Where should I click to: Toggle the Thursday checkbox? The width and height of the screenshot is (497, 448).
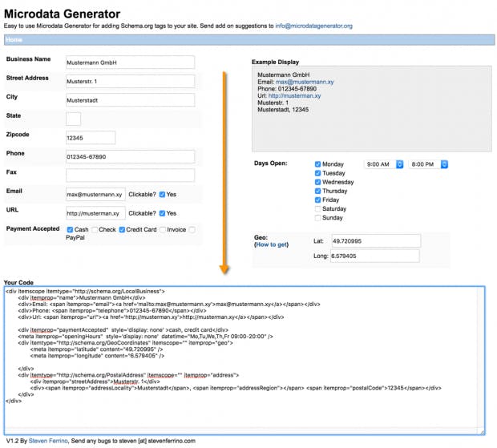(x=317, y=191)
